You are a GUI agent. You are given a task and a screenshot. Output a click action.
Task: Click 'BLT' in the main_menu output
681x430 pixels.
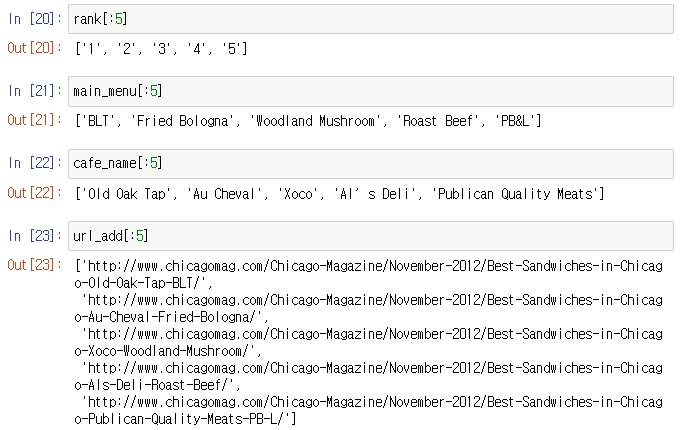(x=100, y=121)
